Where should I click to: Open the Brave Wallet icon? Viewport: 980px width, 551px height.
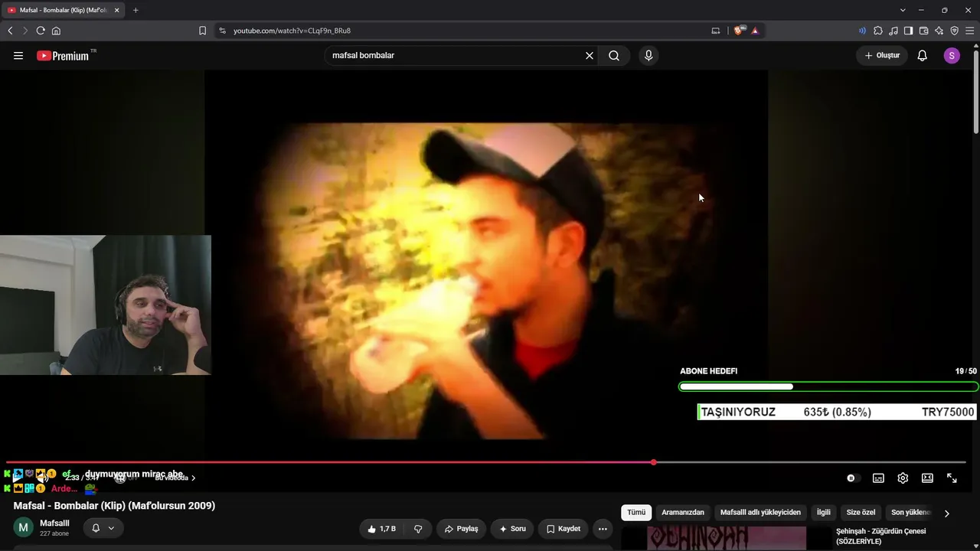(923, 31)
